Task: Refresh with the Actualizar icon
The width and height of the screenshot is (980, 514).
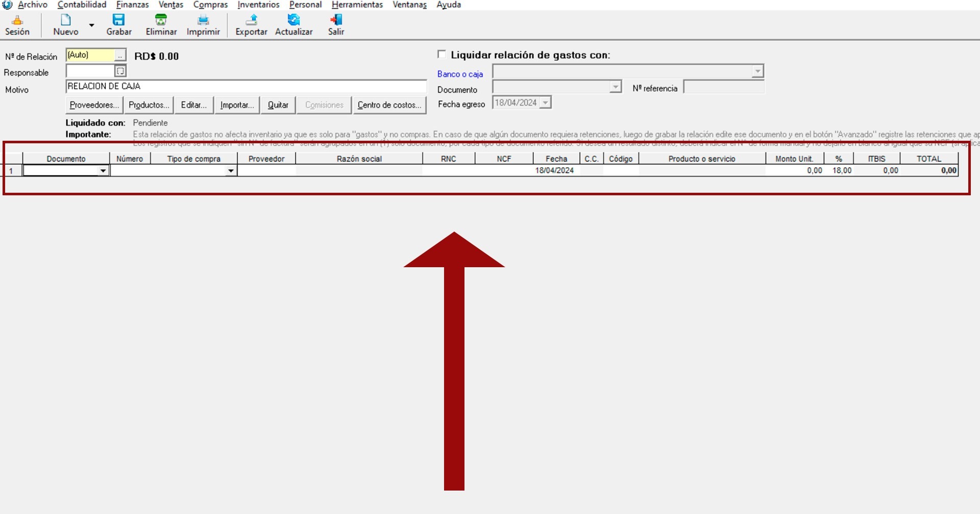Action: [293, 20]
